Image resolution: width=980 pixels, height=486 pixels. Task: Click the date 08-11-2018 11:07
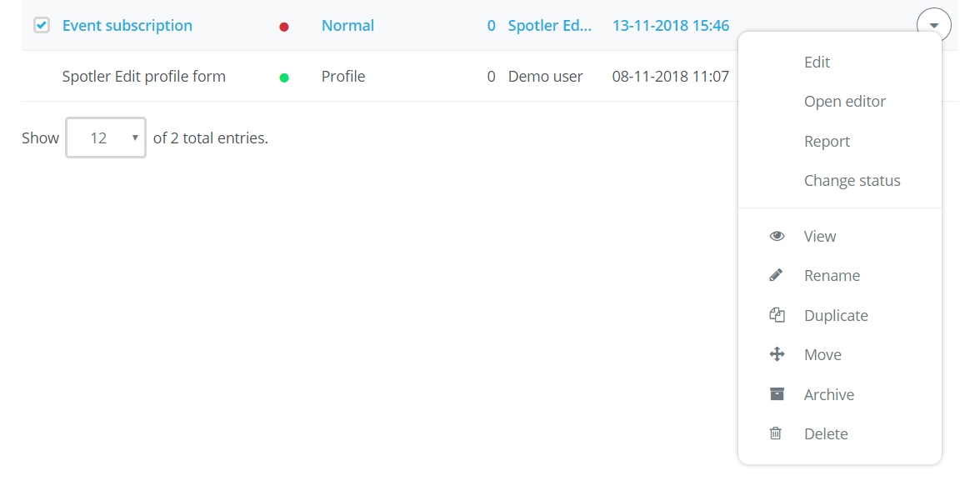671,77
